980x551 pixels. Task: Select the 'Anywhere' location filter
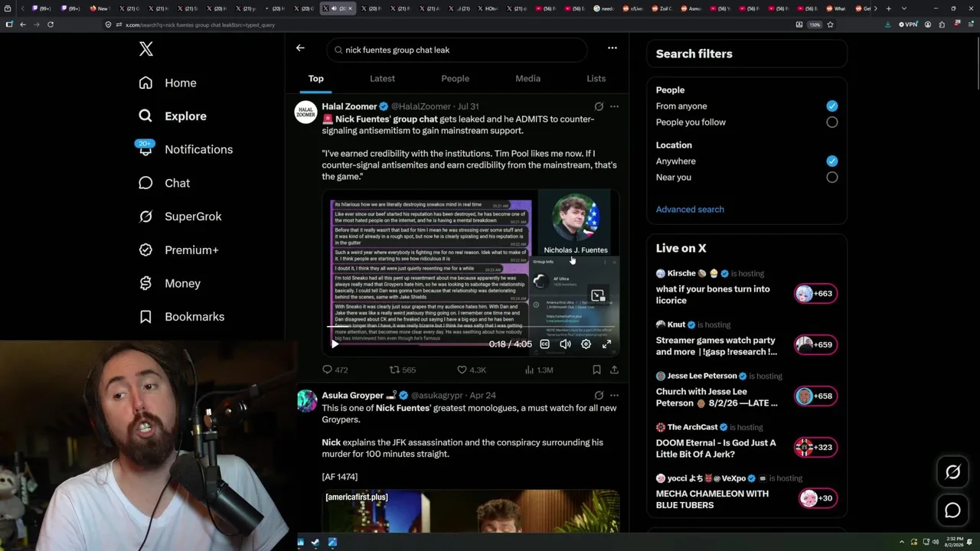832,161
